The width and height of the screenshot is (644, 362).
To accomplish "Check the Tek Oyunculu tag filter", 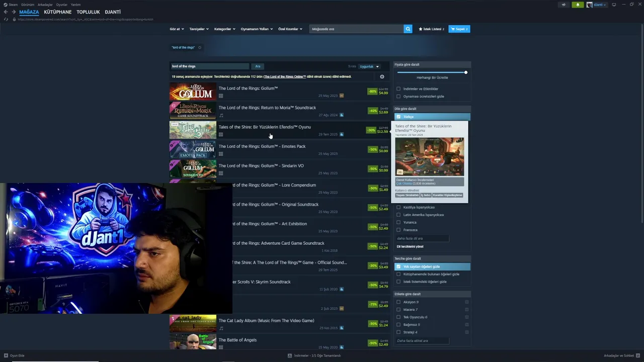I will 398,317.
